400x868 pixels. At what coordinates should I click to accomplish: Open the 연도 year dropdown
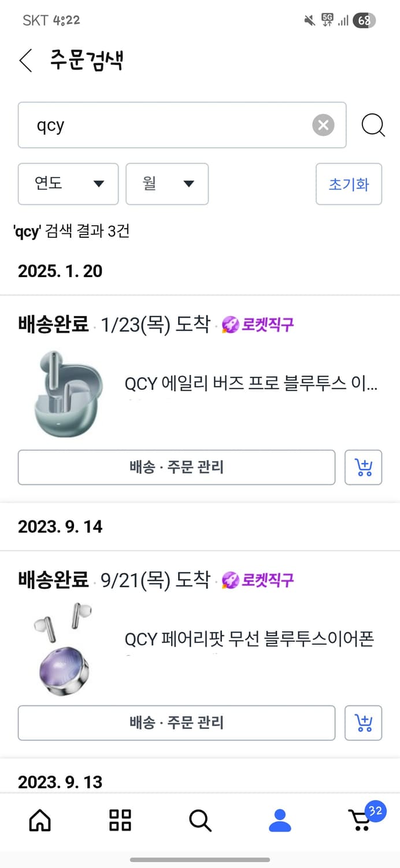coord(68,184)
